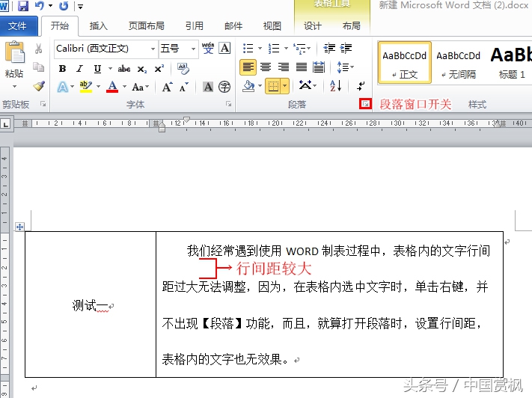Screen dimensions: 532x398
Task: Grow font size with large A
Action: coord(168,88)
